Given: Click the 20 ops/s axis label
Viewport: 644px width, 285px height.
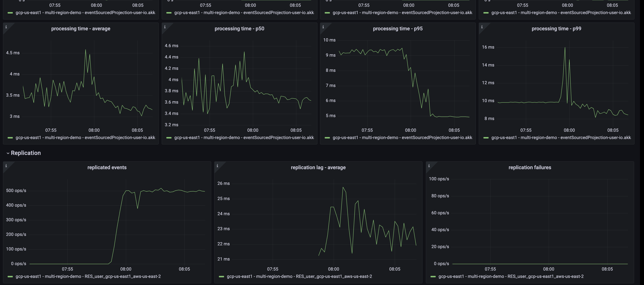Looking at the screenshot, I should point(440,247).
